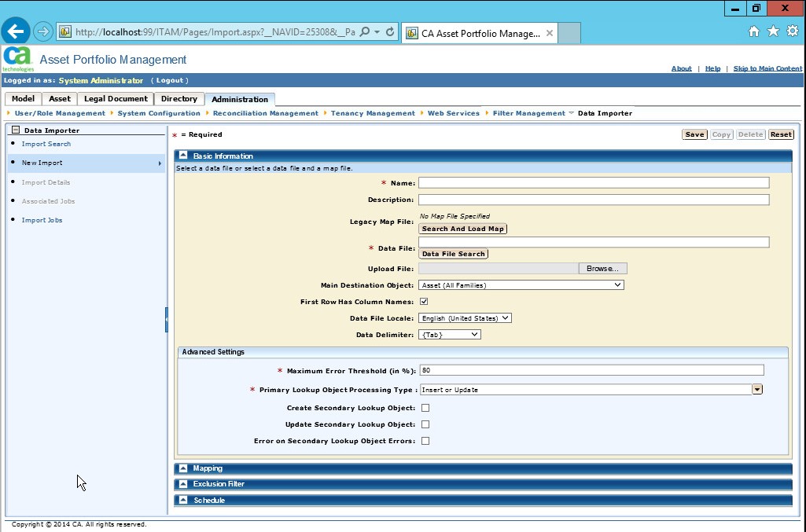Open Import Search in sidebar

click(46, 144)
